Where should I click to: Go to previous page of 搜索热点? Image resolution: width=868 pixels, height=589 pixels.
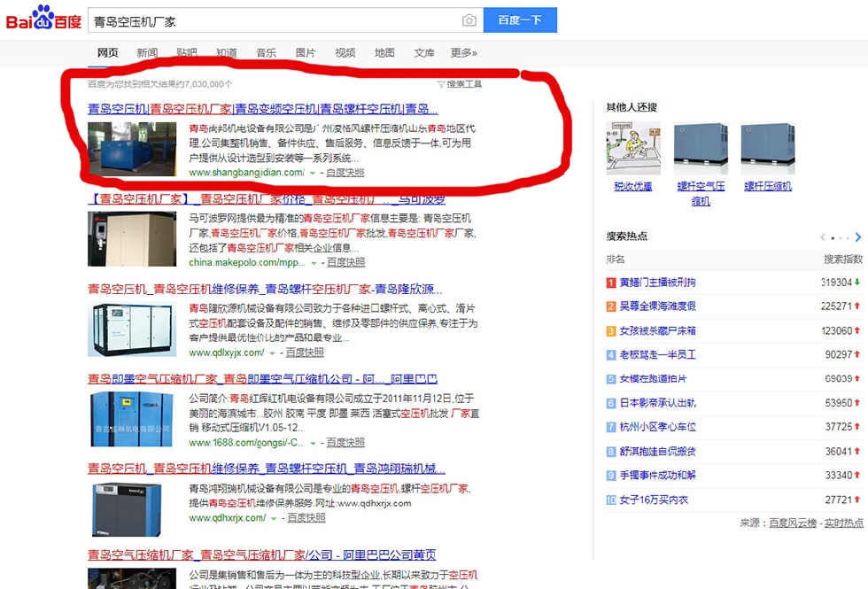[823, 237]
